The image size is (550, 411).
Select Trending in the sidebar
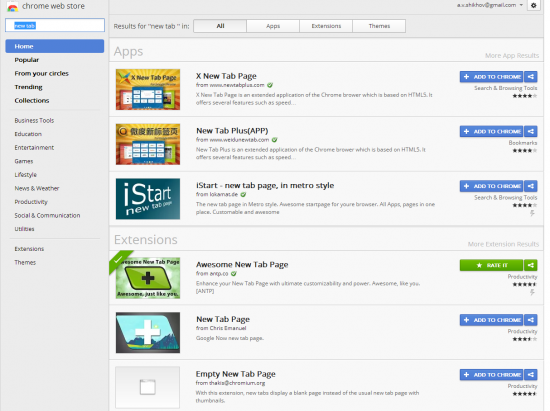pyautogui.click(x=28, y=87)
